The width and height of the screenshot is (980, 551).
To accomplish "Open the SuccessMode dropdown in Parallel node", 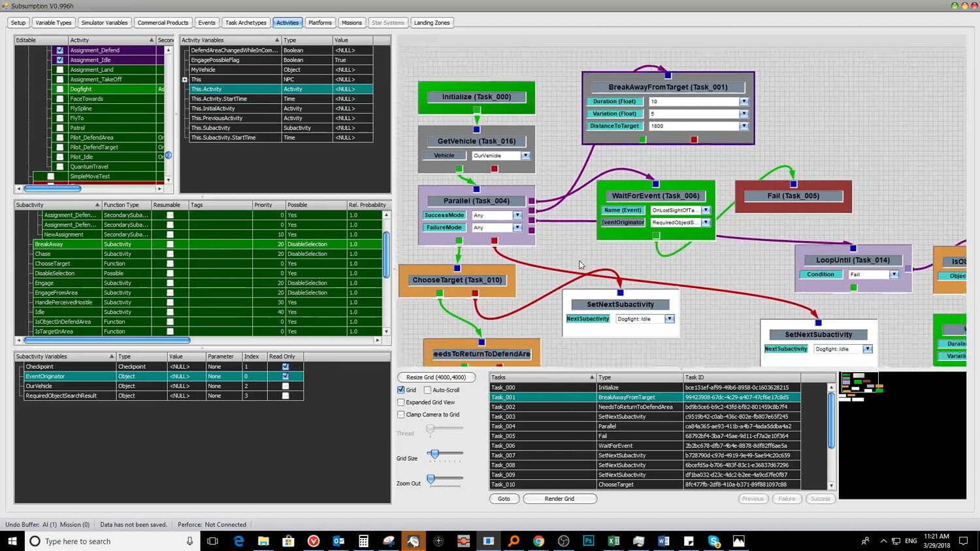I will 517,215.
